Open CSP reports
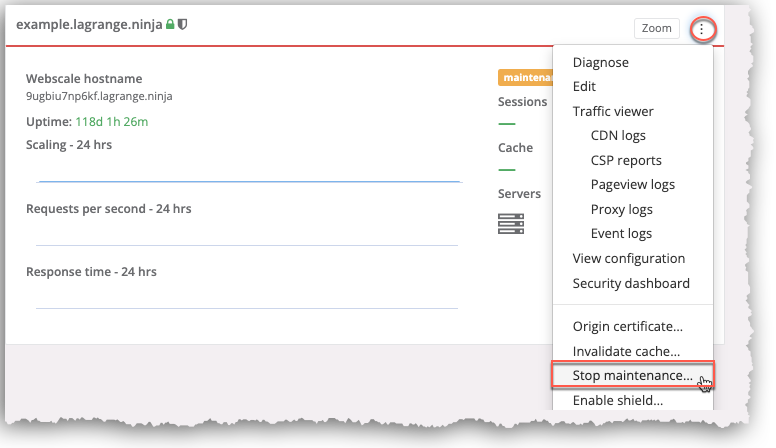This screenshot has width=776, height=448. click(626, 160)
